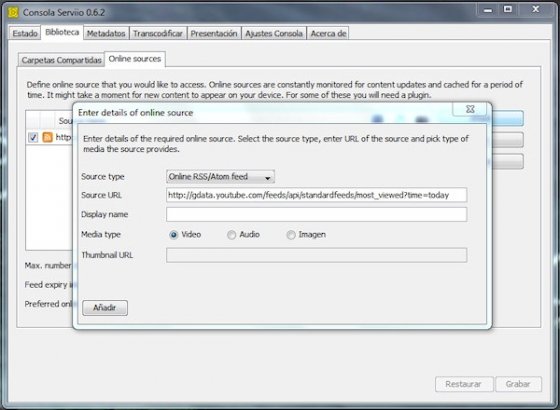Focus the Display name field
560x410 pixels.
[x=316, y=214]
